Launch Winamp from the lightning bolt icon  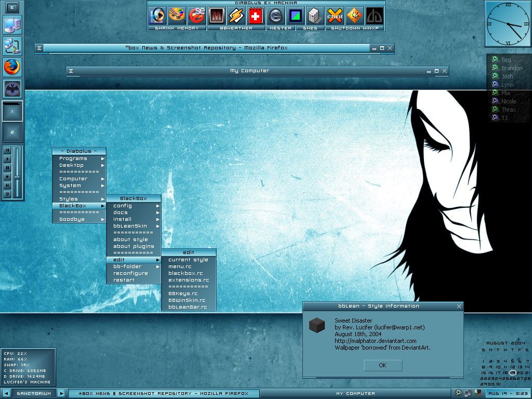(x=236, y=16)
